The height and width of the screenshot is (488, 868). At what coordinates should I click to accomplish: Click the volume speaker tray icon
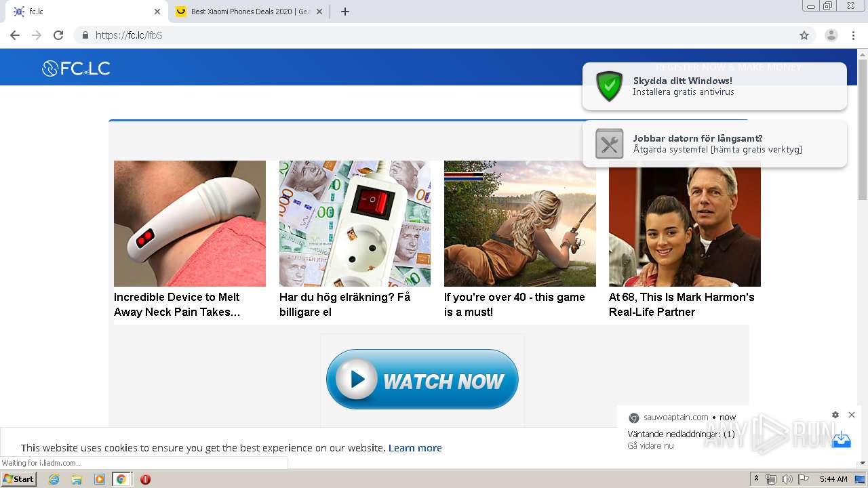pyautogui.click(x=787, y=479)
